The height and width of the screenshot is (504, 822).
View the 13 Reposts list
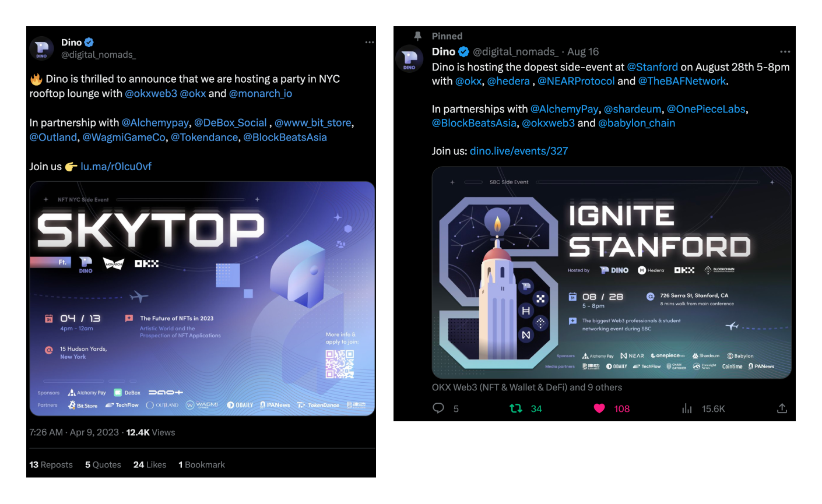click(x=51, y=464)
